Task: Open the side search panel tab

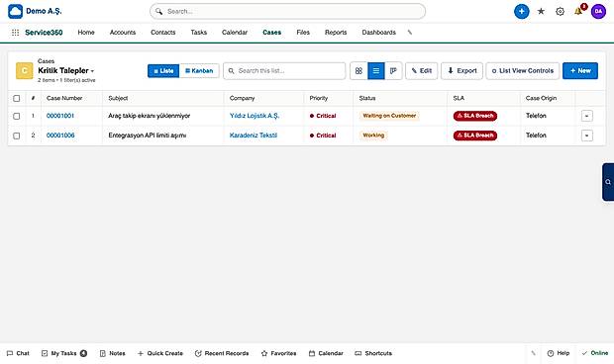Action: click(608, 182)
